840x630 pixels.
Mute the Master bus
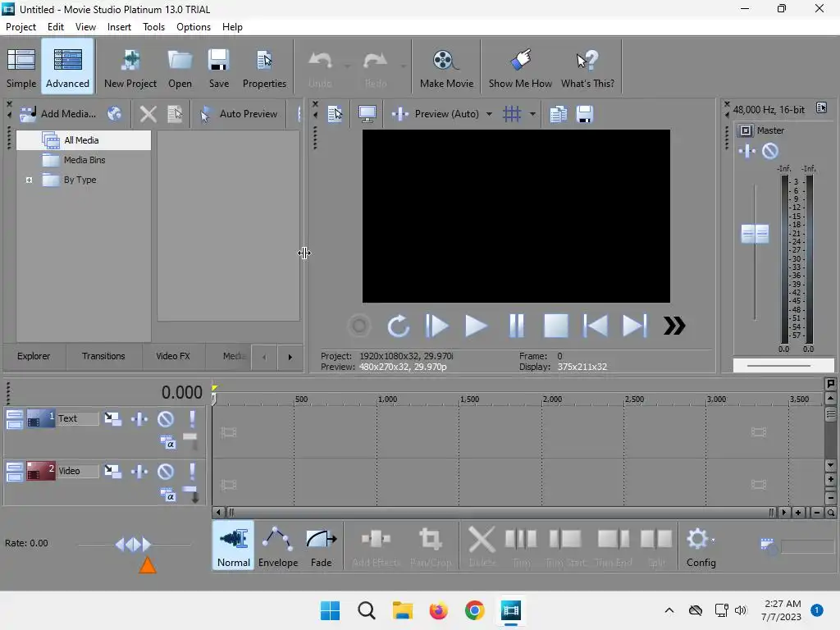[x=769, y=152]
